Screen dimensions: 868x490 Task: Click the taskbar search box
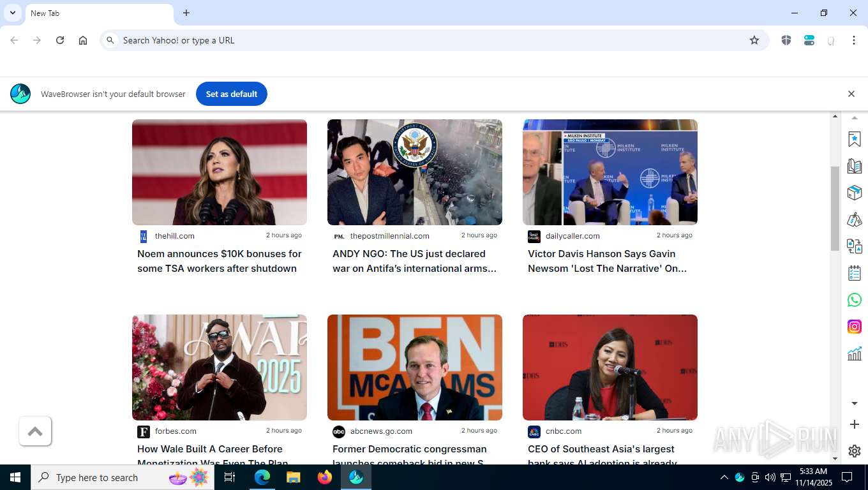[123, 477]
